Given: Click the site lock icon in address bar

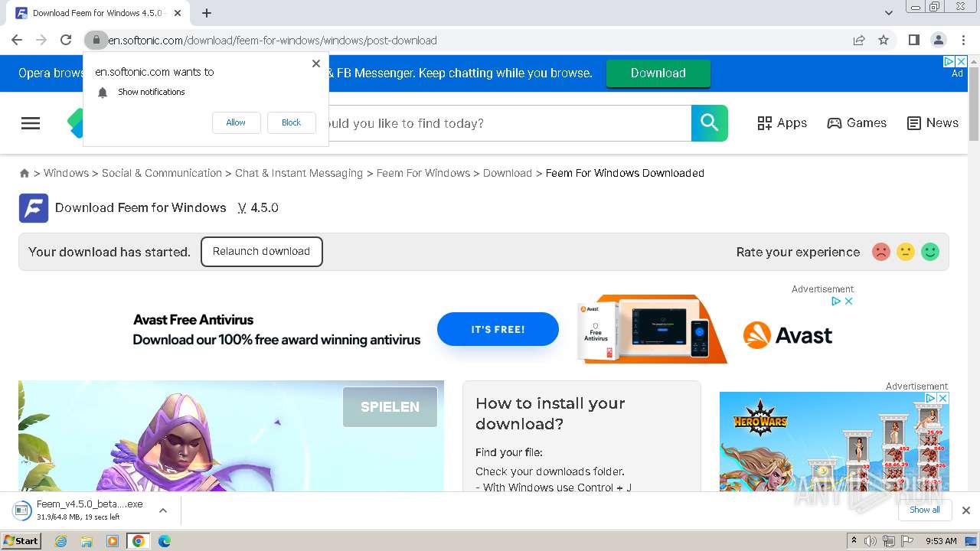Looking at the screenshot, I should coord(96,40).
